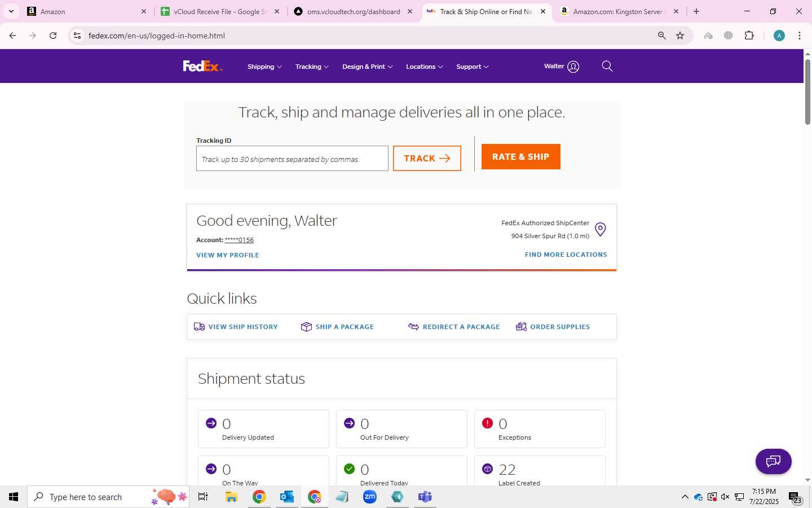The height and width of the screenshot is (508, 812).
Task: View site information icon in address bar
Action: click(x=77, y=36)
